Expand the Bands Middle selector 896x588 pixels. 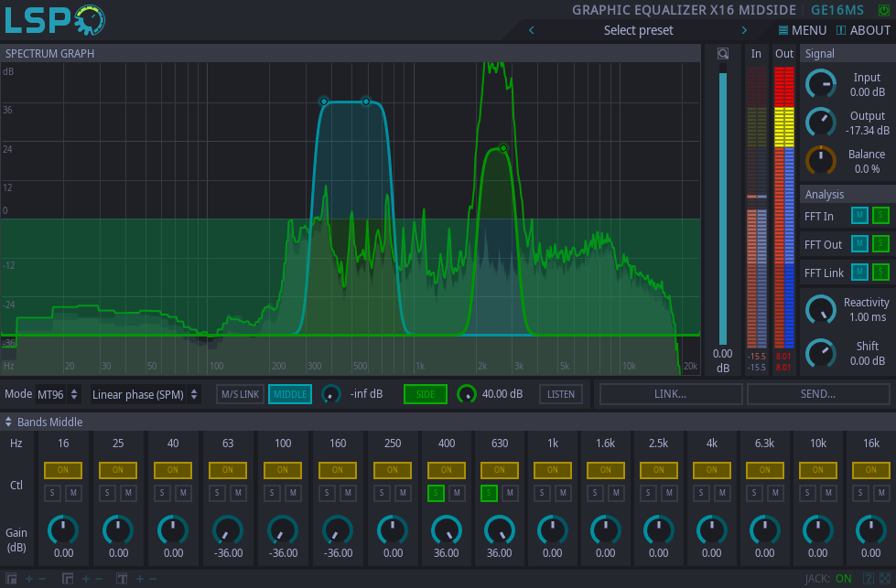pos(44,422)
